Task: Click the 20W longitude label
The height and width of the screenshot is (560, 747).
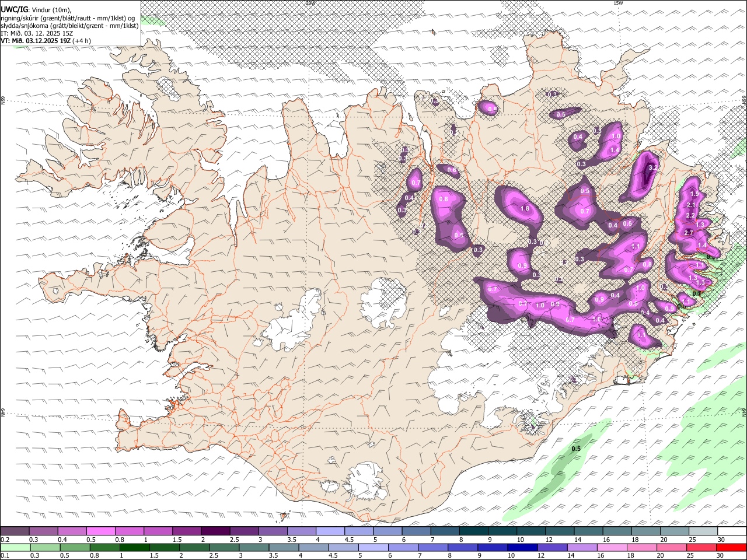Action: click(x=310, y=3)
